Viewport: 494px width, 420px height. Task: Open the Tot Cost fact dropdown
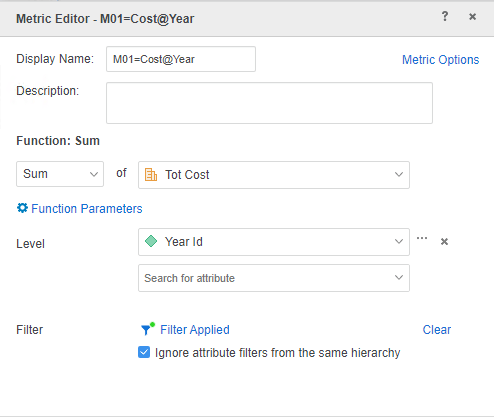tap(274, 175)
